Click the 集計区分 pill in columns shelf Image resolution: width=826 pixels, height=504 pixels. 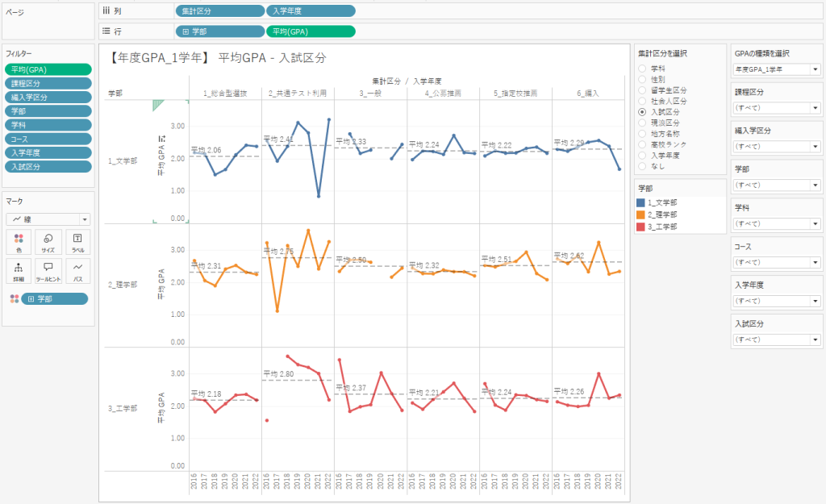pos(219,11)
